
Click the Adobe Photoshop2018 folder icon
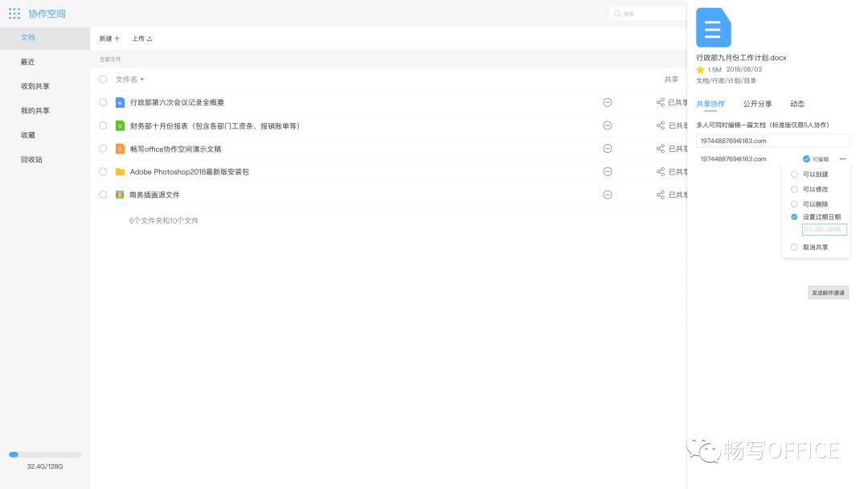pos(120,171)
